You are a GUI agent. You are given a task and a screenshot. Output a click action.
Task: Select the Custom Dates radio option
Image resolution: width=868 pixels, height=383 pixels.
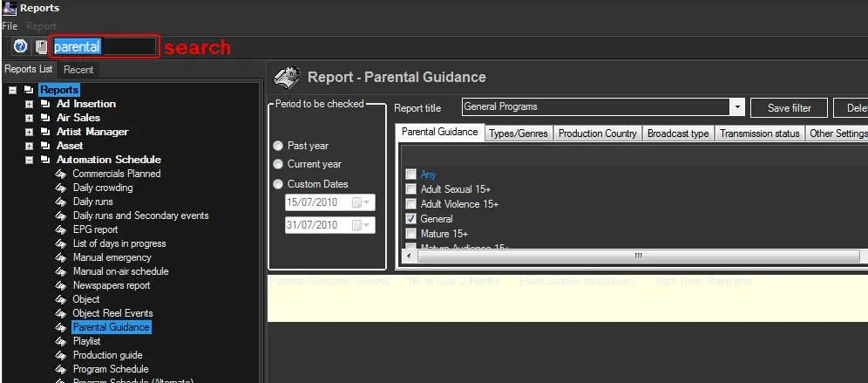tap(279, 184)
